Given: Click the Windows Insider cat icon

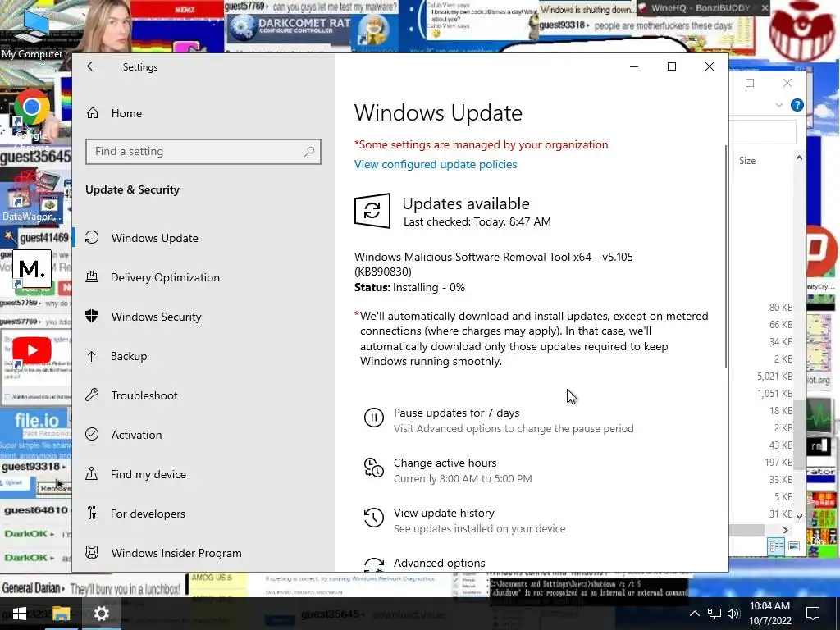Looking at the screenshot, I should click(x=92, y=552).
